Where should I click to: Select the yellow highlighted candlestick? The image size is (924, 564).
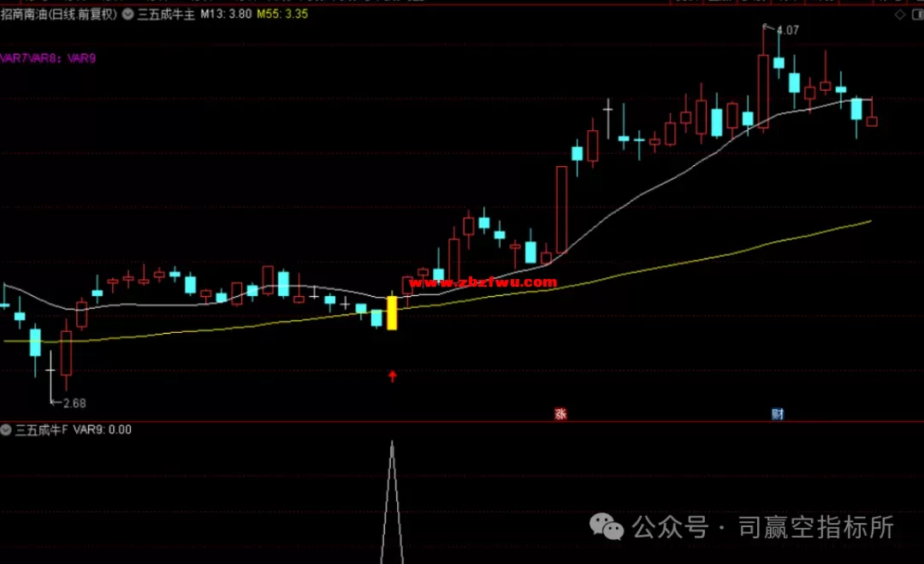pos(392,312)
